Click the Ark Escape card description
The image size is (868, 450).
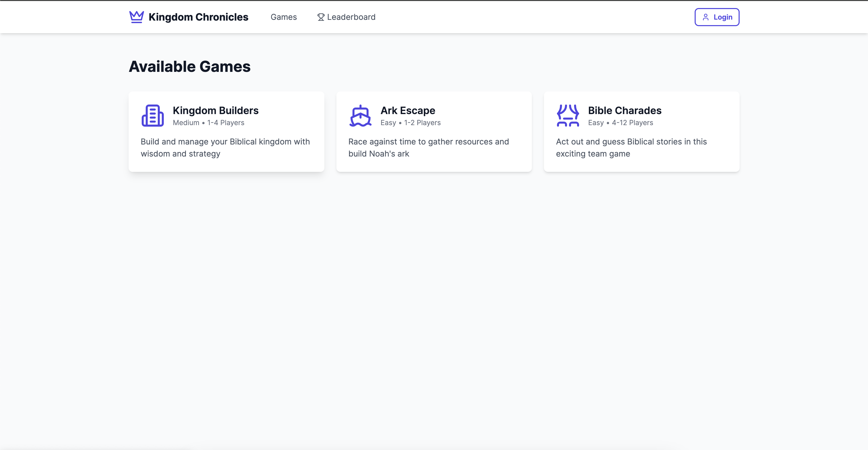pos(428,148)
